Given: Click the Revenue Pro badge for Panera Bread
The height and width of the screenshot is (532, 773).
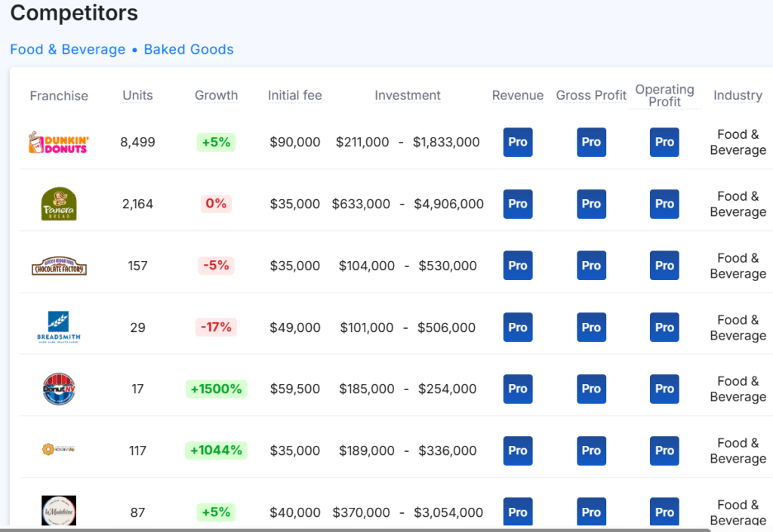Looking at the screenshot, I should point(518,204).
